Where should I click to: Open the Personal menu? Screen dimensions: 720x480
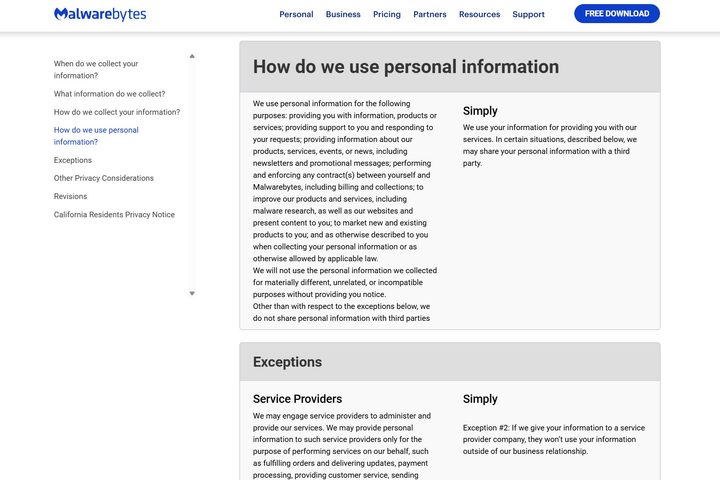[x=296, y=14]
